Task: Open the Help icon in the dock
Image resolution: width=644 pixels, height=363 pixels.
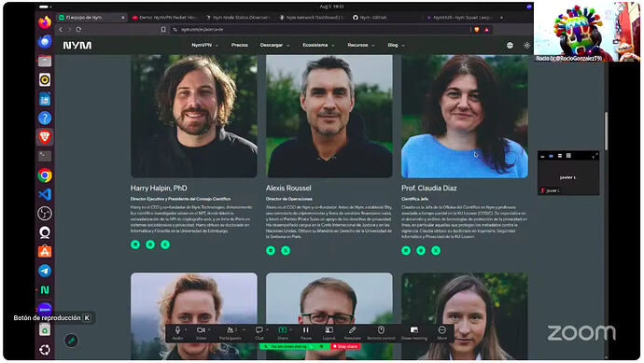Action: click(45, 119)
